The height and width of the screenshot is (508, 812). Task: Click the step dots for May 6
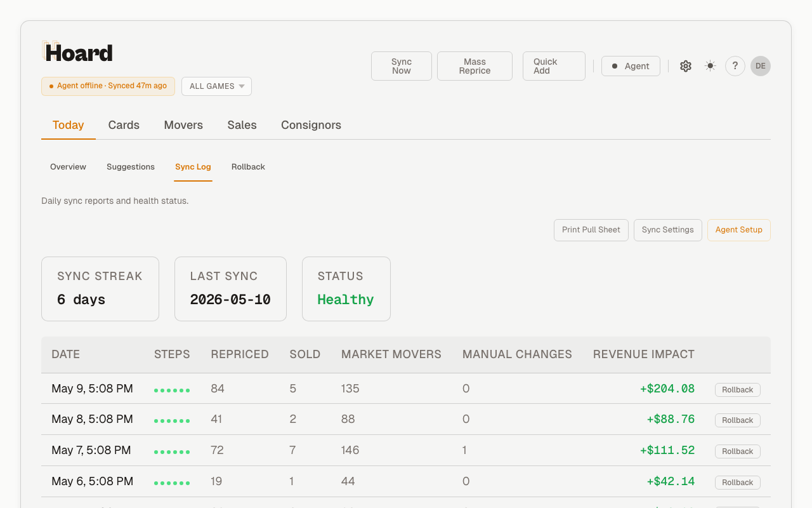tap(172, 483)
